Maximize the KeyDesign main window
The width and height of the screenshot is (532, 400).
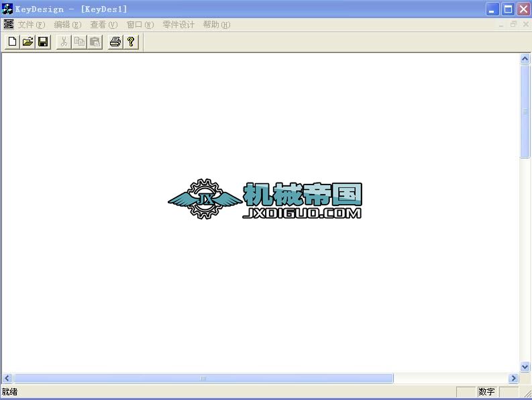[x=508, y=9]
